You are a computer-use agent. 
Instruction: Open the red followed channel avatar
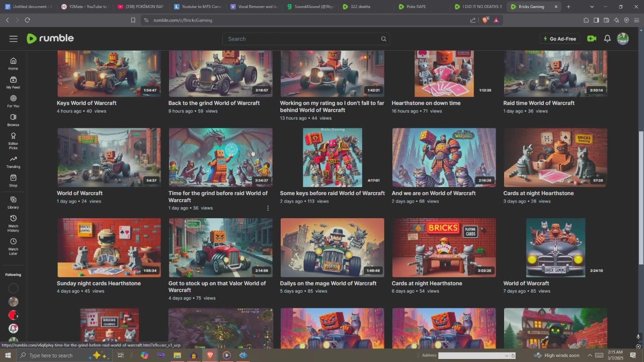(14, 315)
